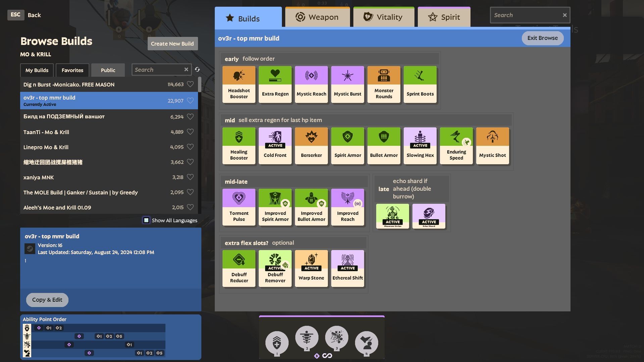Click the builds list scrollbar
The width and height of the screenshot is (644, 362).
[x=200, y=85]
